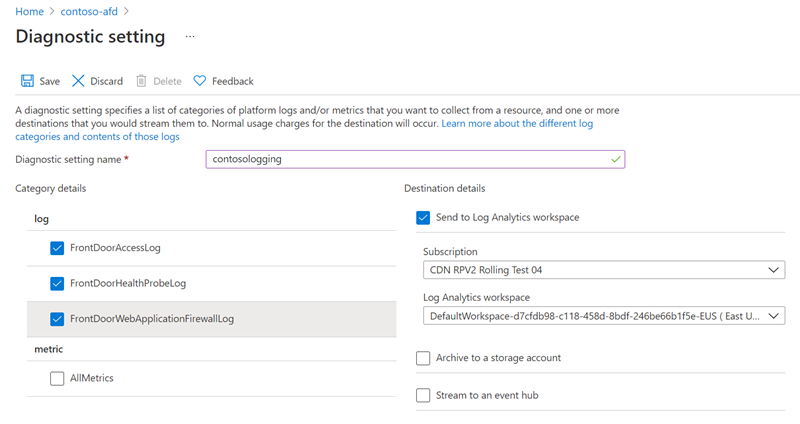This screenshot has width=800, height=424.
Task: Disable Send to Log Analytics workspace
Action: [x=423, y=217]
